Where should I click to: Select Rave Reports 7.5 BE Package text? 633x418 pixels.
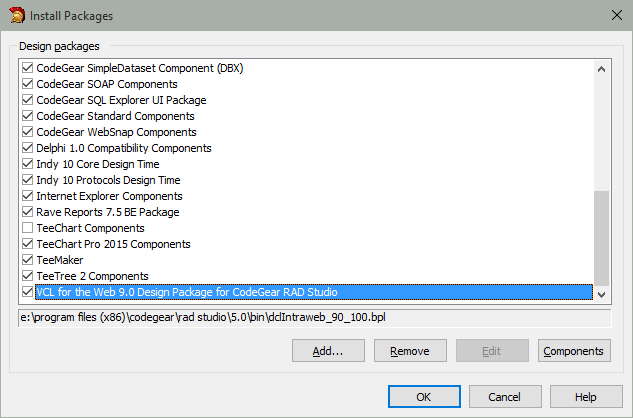click(108, 212)
